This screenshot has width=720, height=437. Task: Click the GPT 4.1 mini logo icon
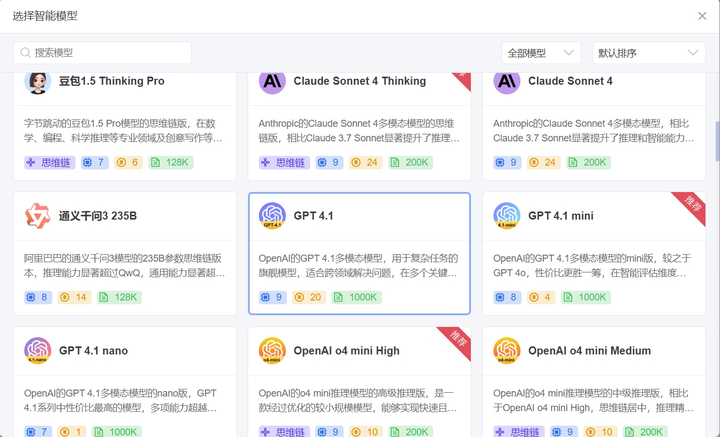pyautogui.click(x=507, y=216)
